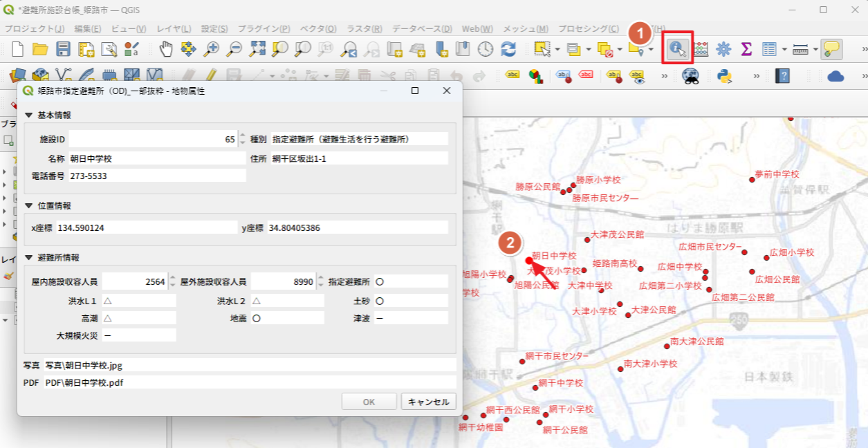Click the Zoom Full extent icon
This screenshot has width=868, height=448.
257,49
